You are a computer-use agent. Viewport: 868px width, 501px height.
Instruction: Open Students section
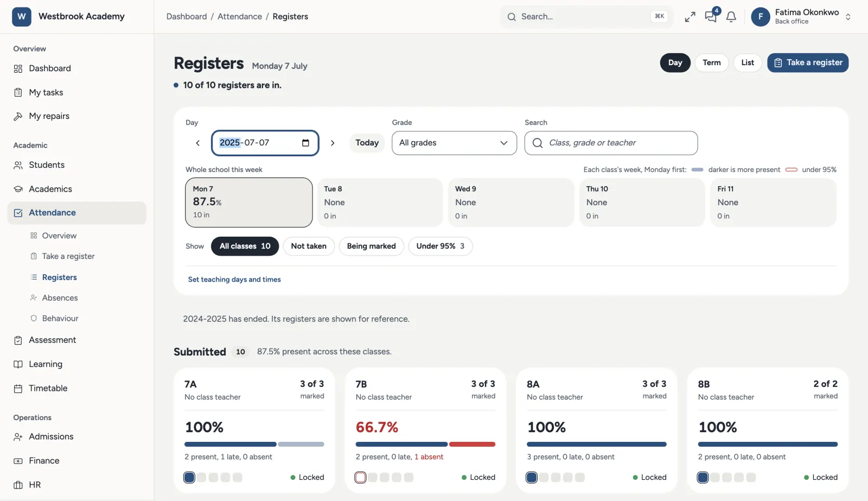click(77, 165)
